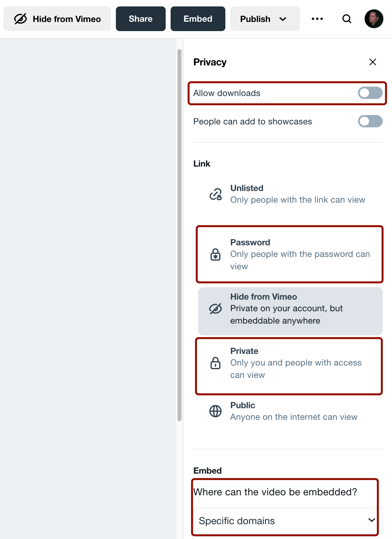Click the Private padlock icon
Screen dimensions: 392x539
215,363
